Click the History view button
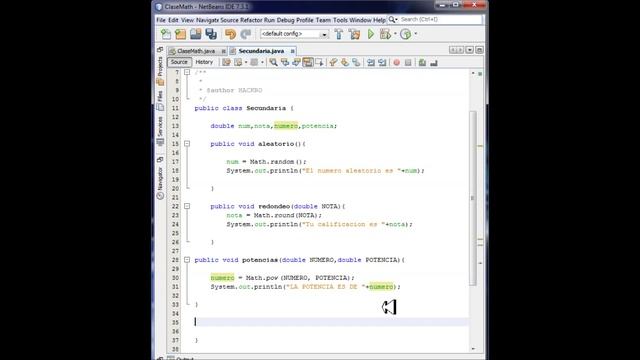640x360 pixels. tap(204, 62)
